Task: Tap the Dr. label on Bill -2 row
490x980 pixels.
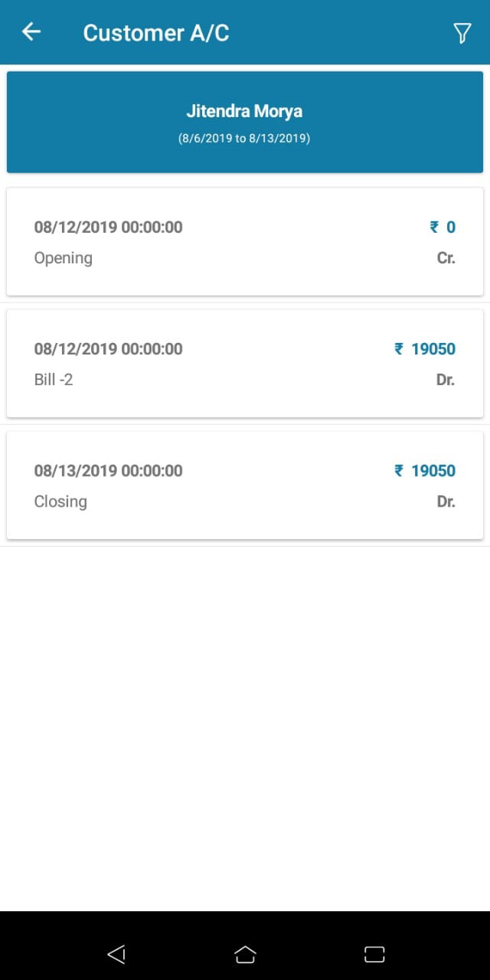Action: click(446, 380)
